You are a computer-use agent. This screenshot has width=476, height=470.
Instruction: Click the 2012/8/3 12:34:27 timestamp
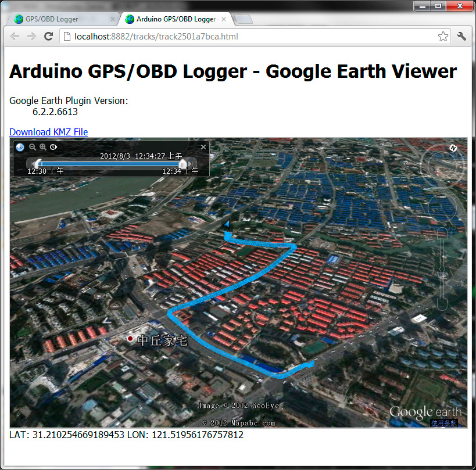point(141,156)
